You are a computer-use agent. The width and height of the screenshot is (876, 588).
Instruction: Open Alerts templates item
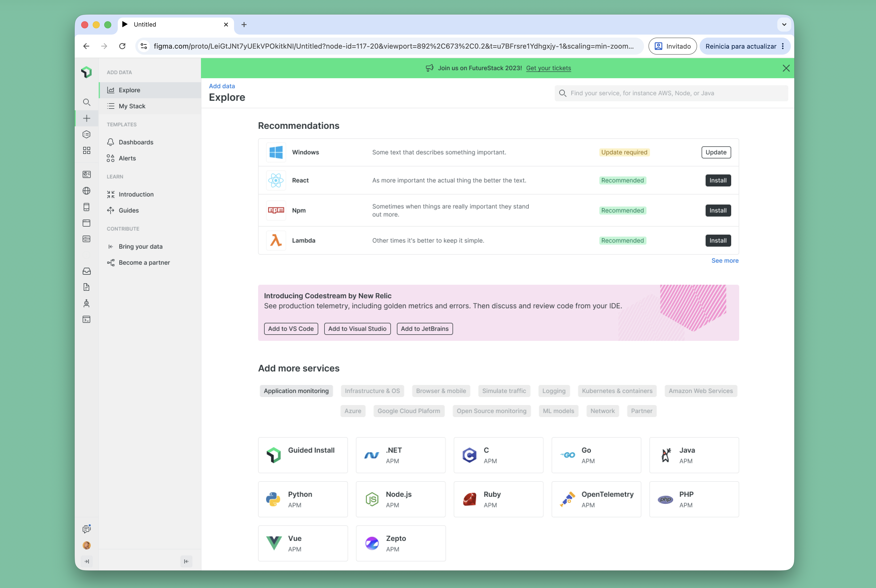coord(150,158)
